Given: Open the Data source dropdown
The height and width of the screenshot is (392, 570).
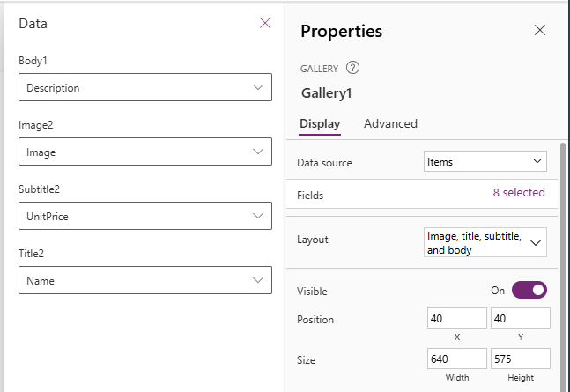Looking at the screenshot, I should tap(485, 162).
